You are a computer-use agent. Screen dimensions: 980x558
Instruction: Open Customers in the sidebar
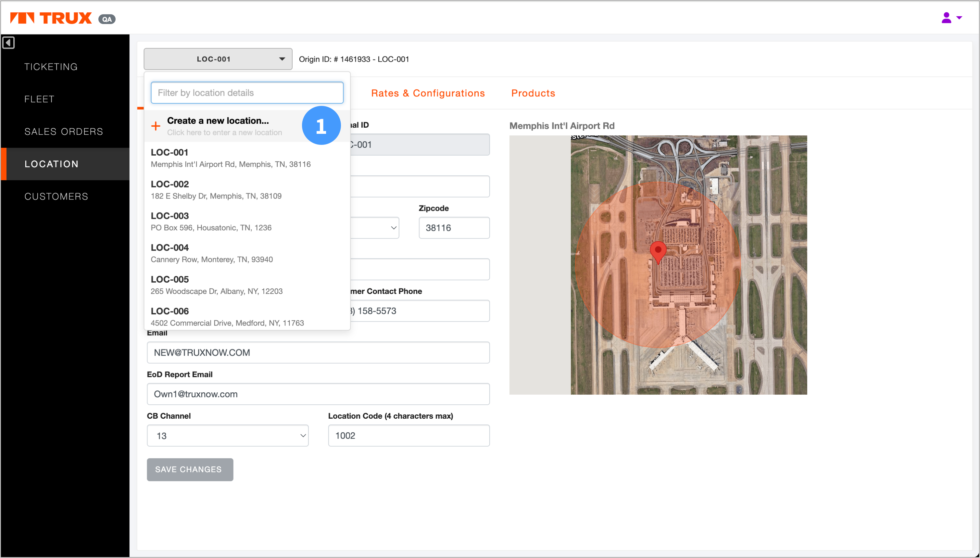click(56, 196)
